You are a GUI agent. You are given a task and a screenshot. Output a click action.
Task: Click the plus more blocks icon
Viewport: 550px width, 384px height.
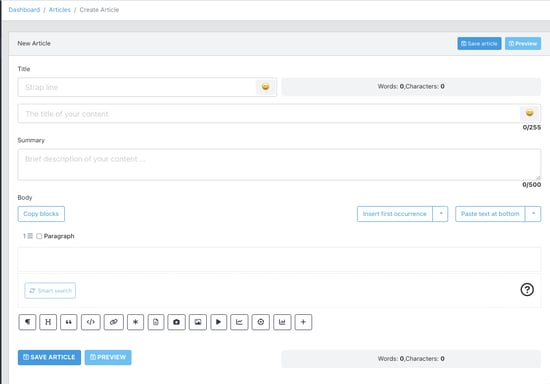303,322
